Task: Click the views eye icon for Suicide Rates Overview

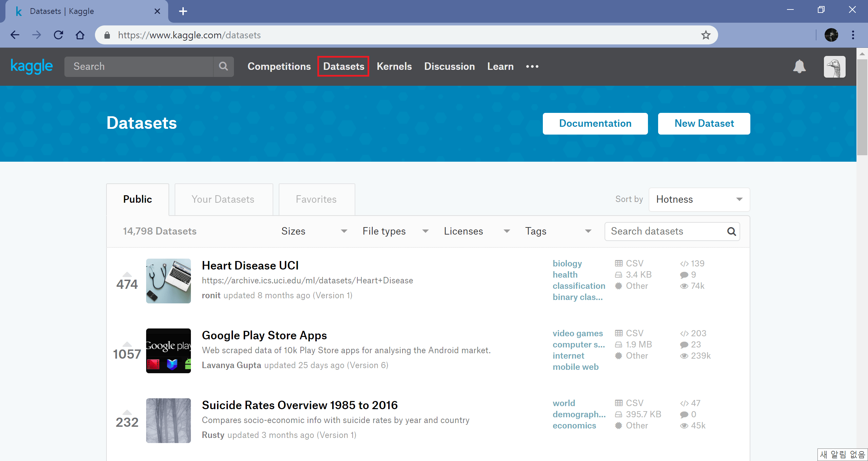Action: [684, 426]
